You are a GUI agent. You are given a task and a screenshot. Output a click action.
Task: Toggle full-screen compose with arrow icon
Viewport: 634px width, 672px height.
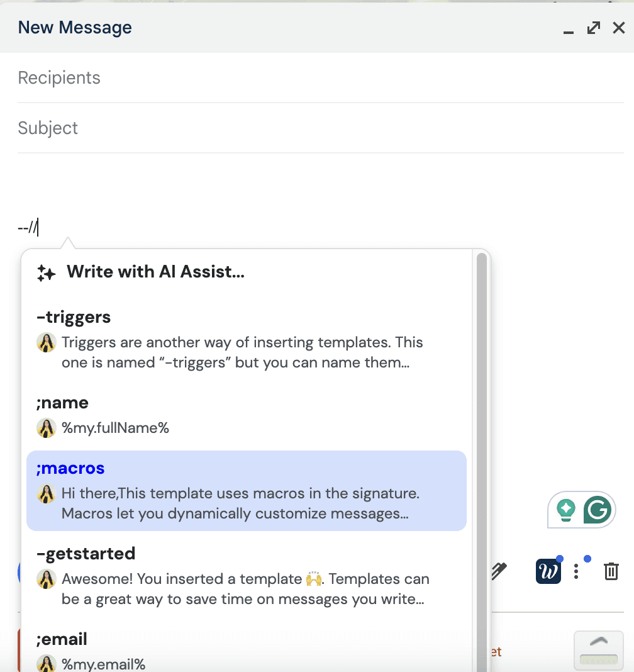click(593, 28)
